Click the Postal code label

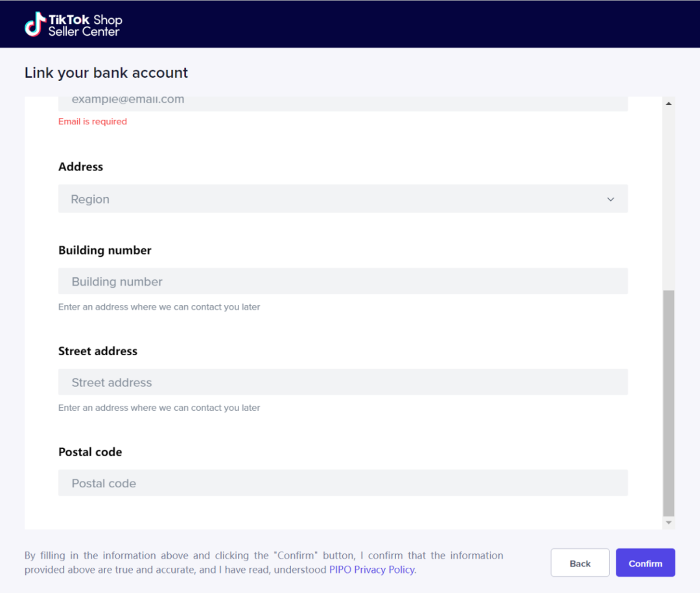[90, 452]
